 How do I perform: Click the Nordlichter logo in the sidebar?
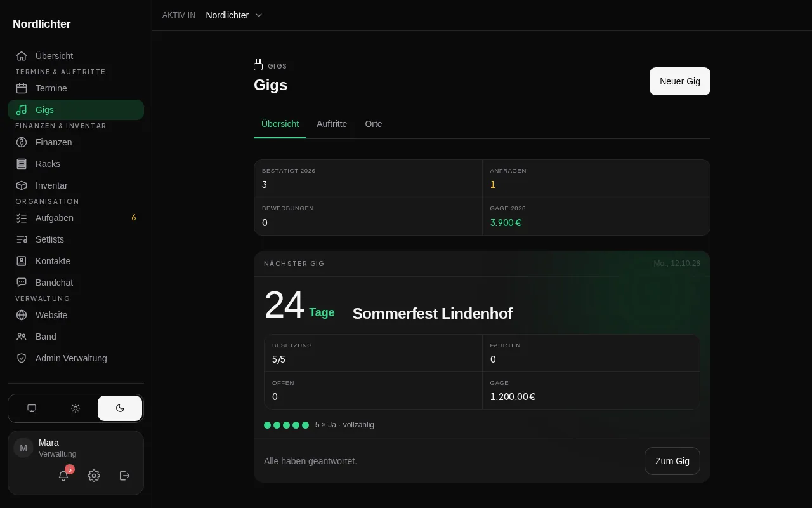point(42,24)
